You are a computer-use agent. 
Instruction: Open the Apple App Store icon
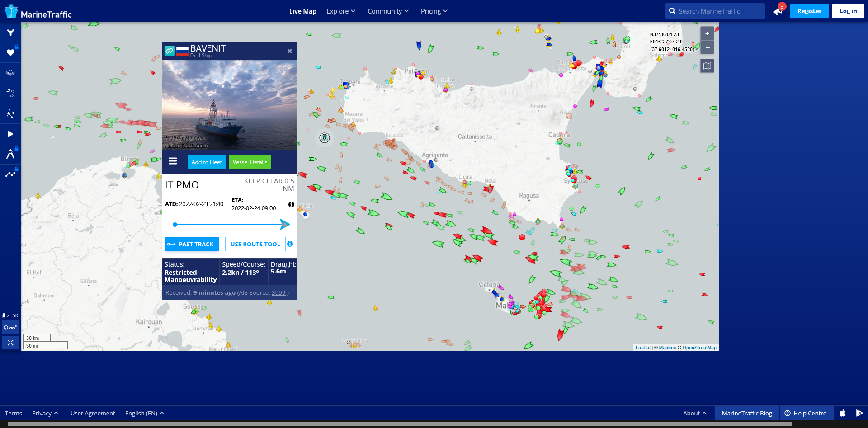843,413
